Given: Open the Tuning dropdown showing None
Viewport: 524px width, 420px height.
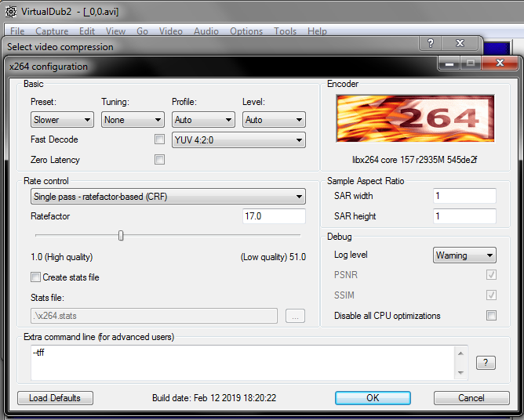Looking at the screenshot, I should pos(133,120).
